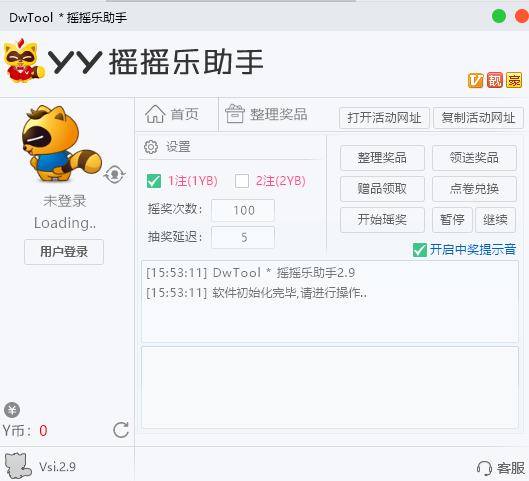Click the gift box icon in 整理奖品 tab
The width and height of the screenshot is (529, 481).
click(235, 113)
